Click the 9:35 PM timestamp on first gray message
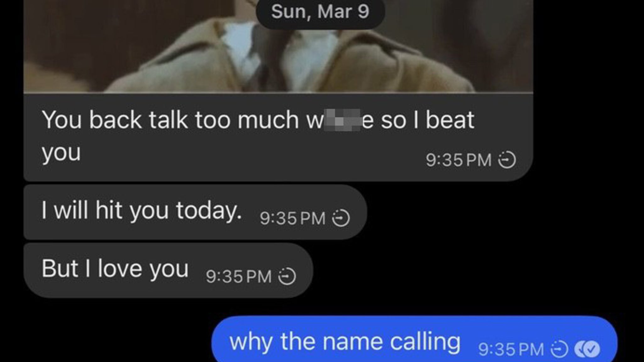644x362 pixels. [458, 160]
